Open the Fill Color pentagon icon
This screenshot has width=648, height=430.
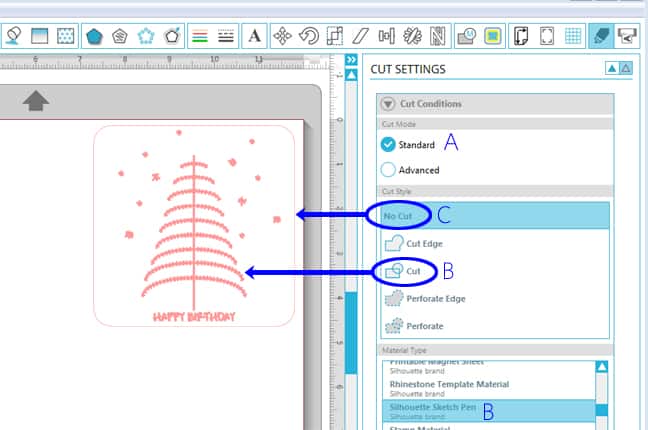[94, 36]
